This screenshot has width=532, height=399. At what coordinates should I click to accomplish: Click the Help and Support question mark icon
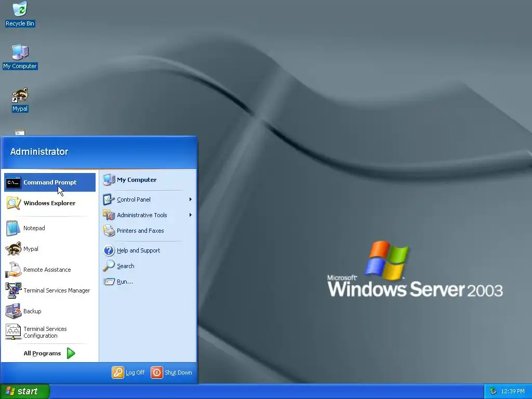(109, 250)
